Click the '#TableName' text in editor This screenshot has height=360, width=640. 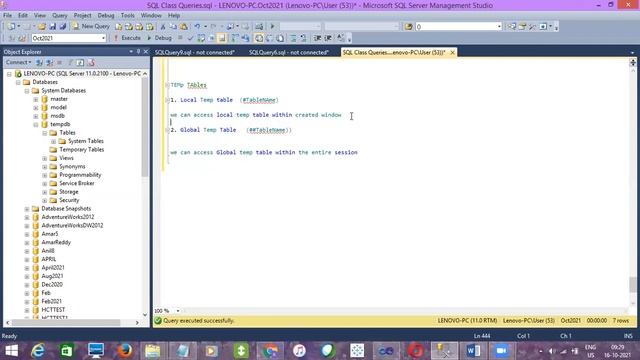click(x=259, y=100)
